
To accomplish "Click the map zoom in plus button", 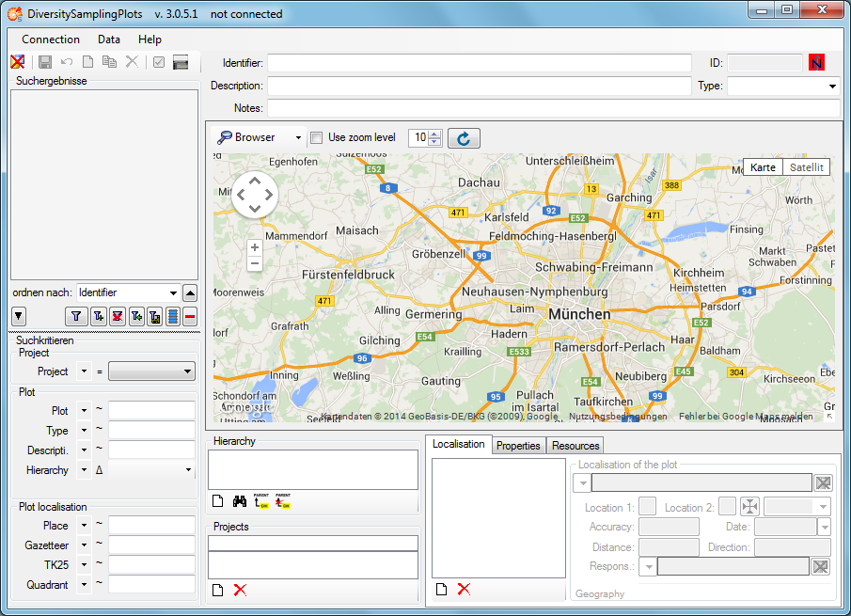I will tap(255, 247).
